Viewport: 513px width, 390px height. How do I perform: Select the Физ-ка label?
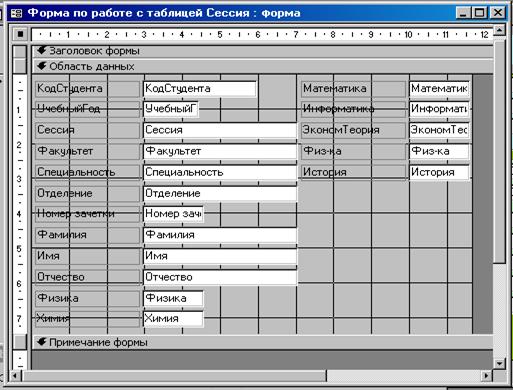[x=353, y=151]
